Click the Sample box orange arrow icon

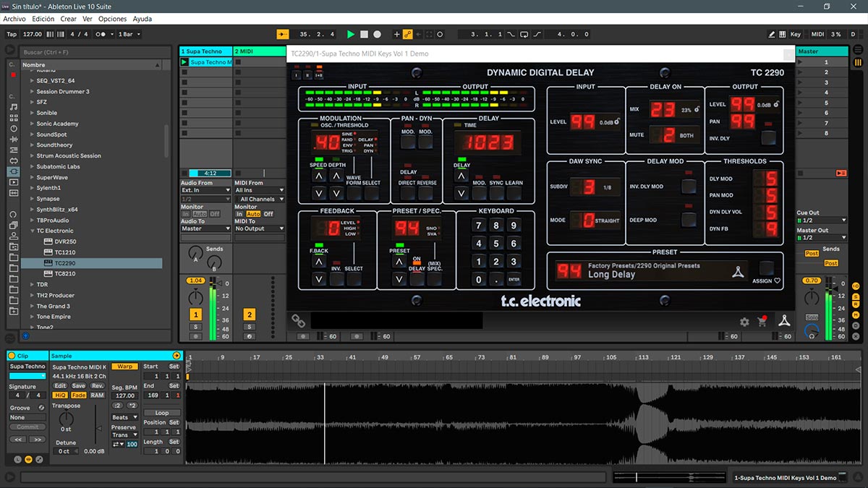[176, 356]
